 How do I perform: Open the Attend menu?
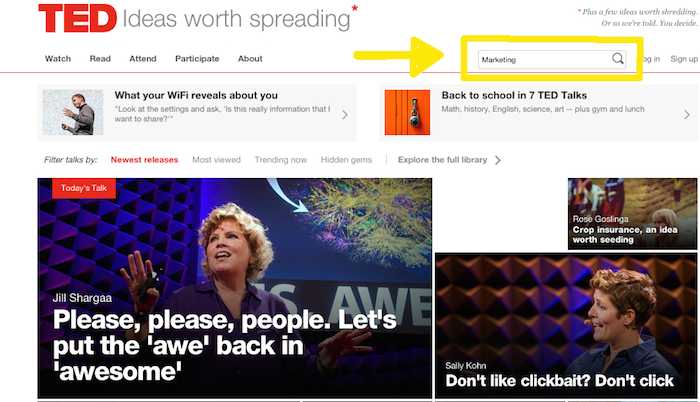pyautogui.click(x=143, y=59)
